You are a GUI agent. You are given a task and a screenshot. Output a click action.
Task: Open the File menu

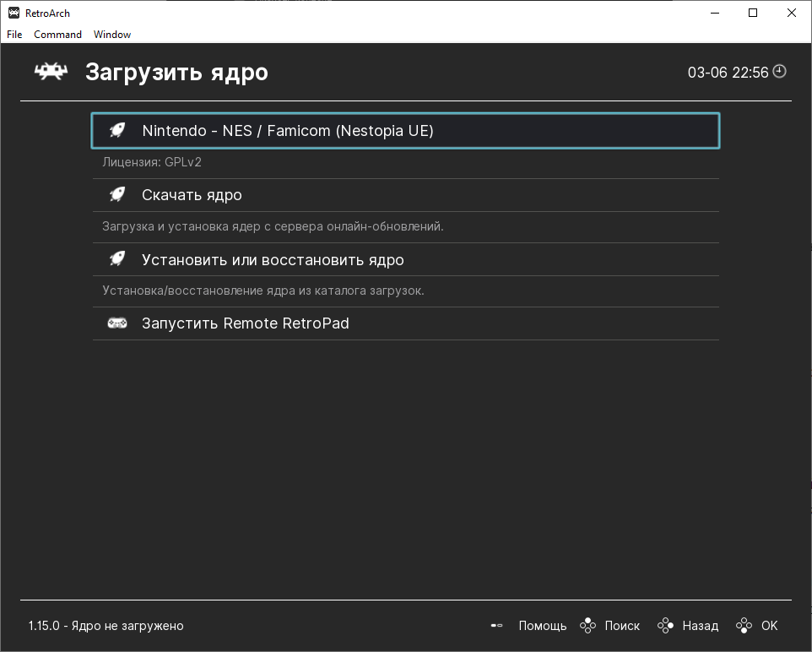pyautogui.click(x=14, y=35)
